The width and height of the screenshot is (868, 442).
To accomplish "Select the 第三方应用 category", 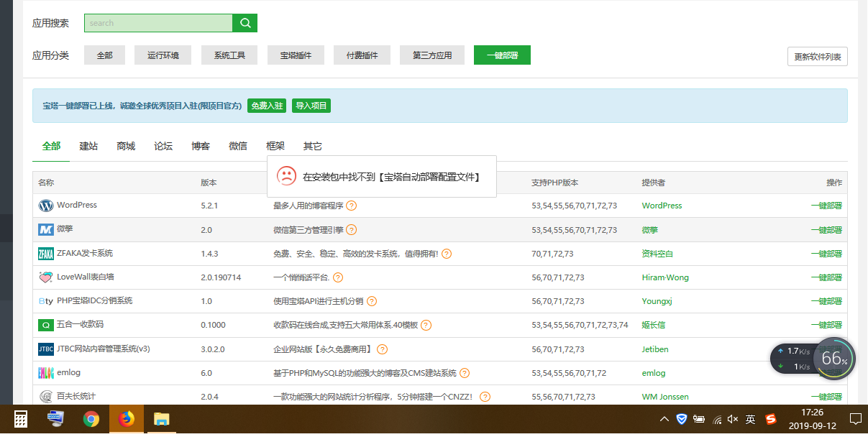I will pos(432,55).
